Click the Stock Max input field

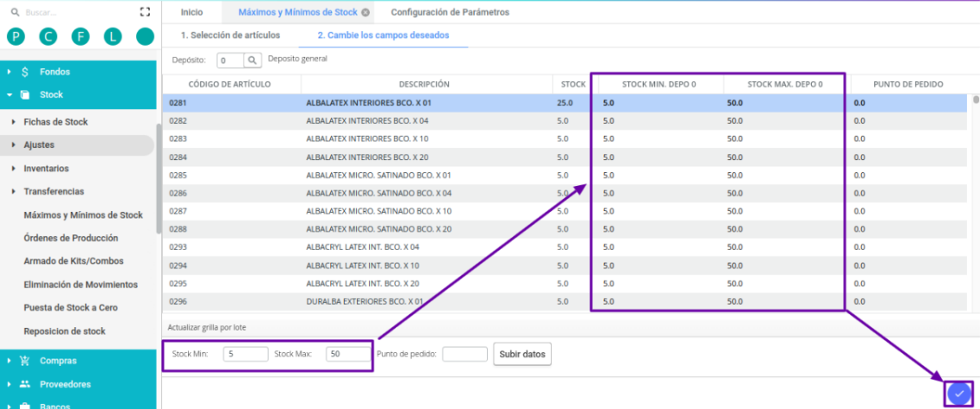(348, 354)
